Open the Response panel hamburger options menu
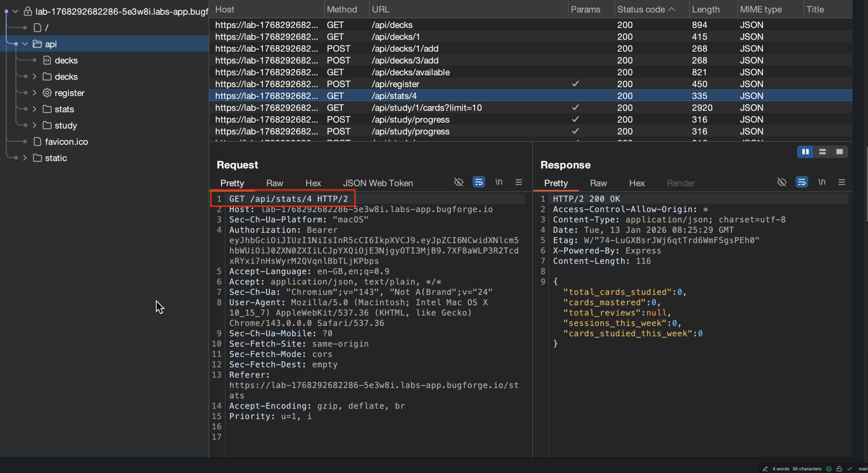Image resolution: width=868 pixels, height=473 pixels. click(841, 182)
